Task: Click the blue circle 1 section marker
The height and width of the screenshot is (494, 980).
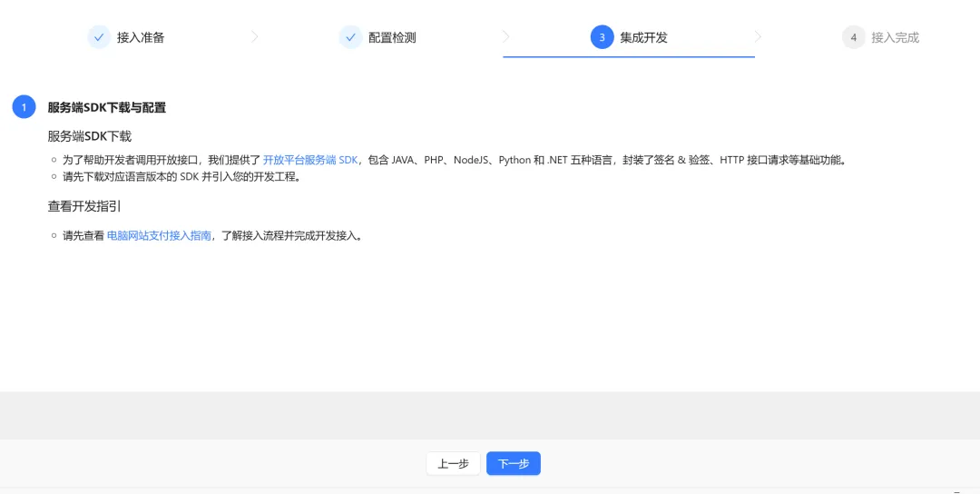Action: 24,107
